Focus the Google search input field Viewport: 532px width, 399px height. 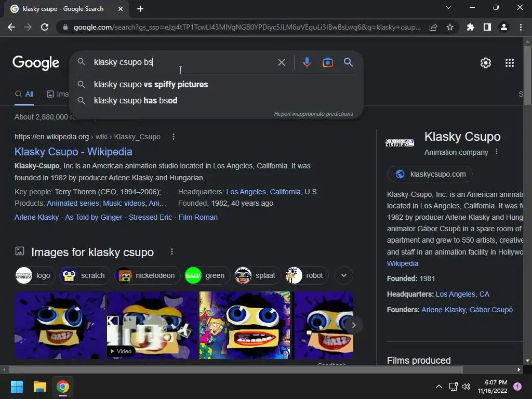[x=183, y=62]
